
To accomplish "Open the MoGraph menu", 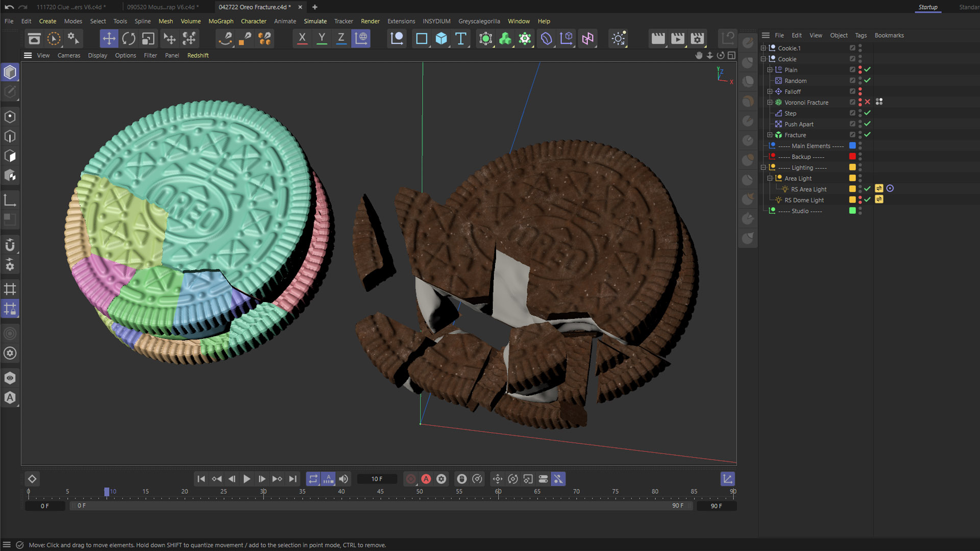I will pos(220,21).
